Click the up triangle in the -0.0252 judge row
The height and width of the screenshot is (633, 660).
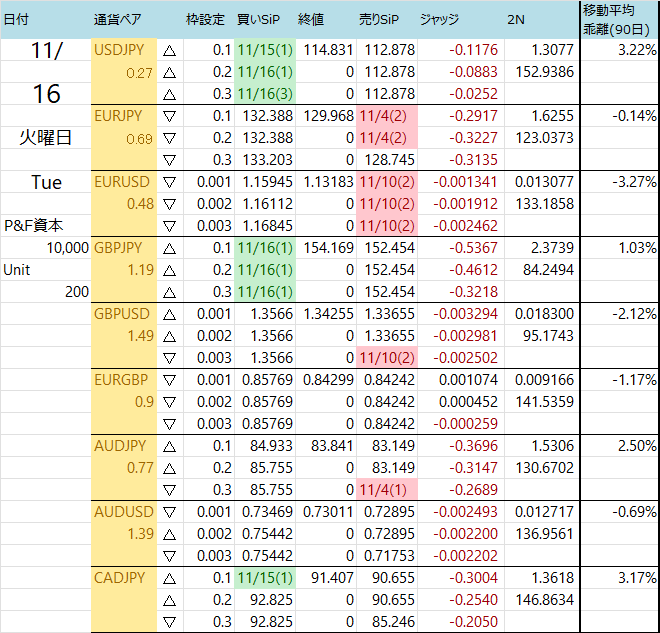(x=169, y=95)
